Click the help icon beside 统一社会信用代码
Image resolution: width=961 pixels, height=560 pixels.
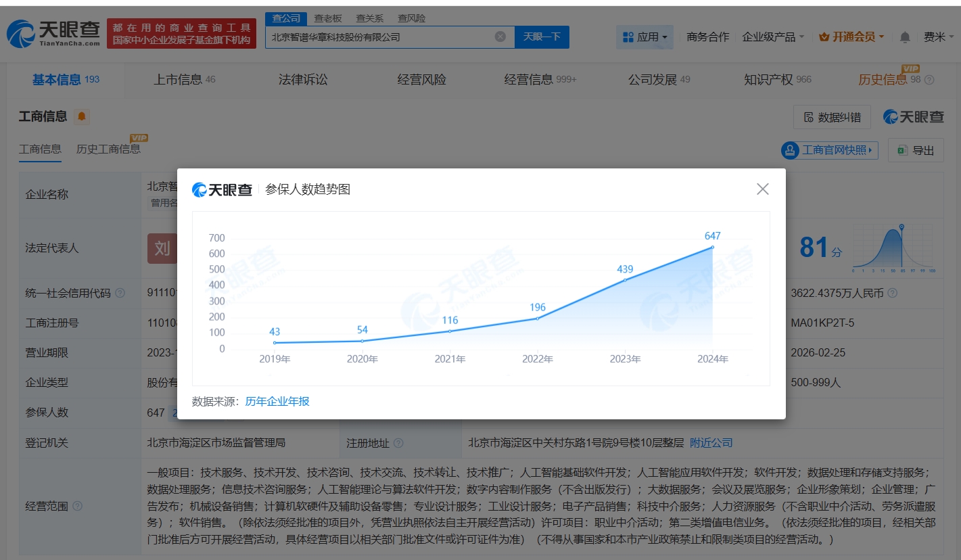(120, 293)
